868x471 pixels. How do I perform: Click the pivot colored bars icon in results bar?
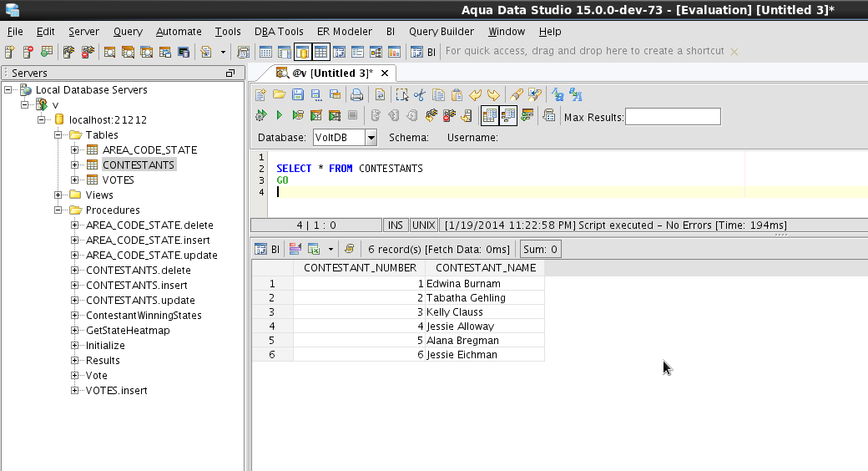pos(295,250)
